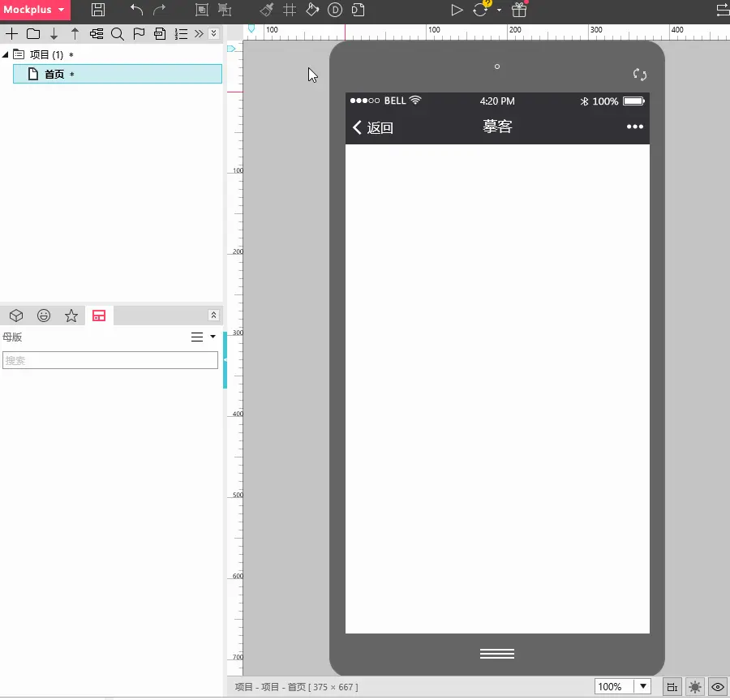
Task: Expand the sync options arrow
Action: coord(499,11)
